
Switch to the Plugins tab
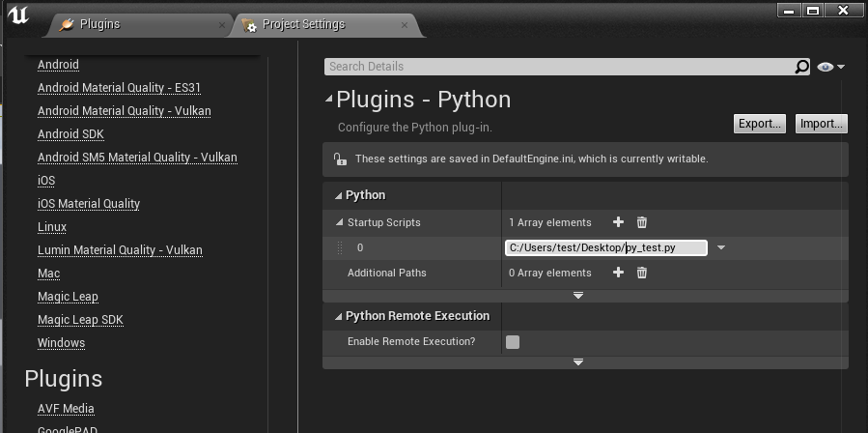click(138, 25)
